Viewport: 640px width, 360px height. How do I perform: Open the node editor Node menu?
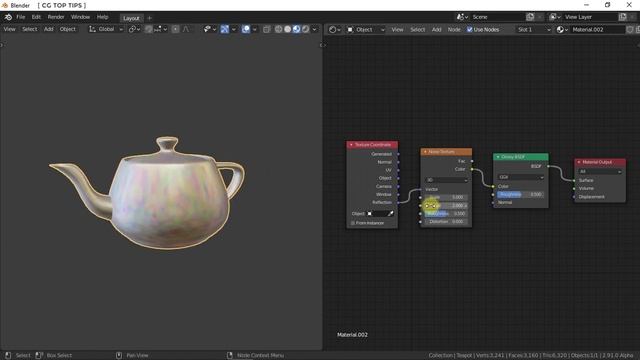coord(454,29)
